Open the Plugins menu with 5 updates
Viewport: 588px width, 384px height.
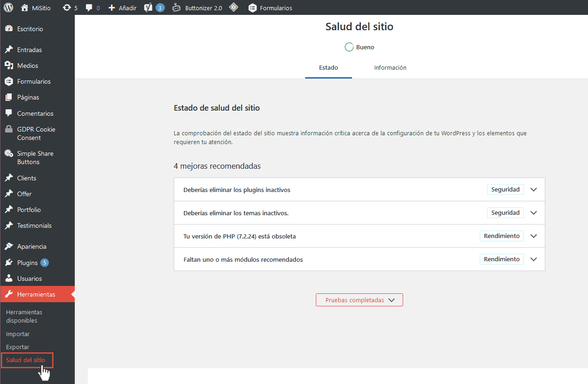[x=27, y=263]
